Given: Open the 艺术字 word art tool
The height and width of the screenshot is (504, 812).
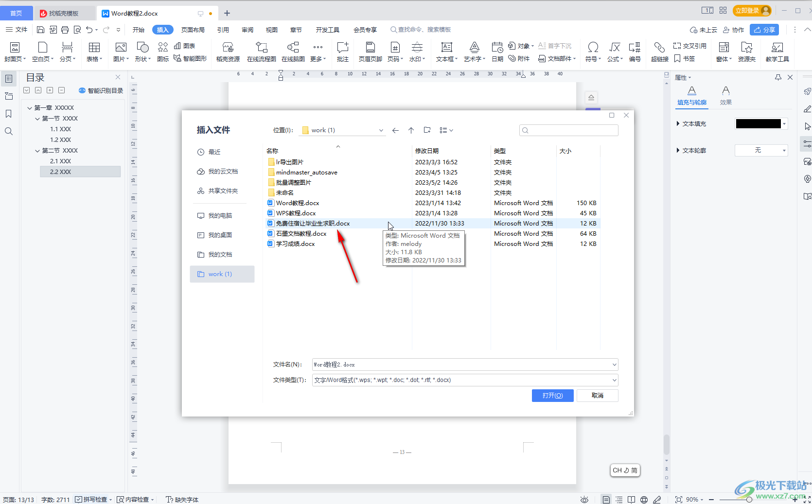Looking at the screenshot, I should pyautogui.click(x=474, y=52).
